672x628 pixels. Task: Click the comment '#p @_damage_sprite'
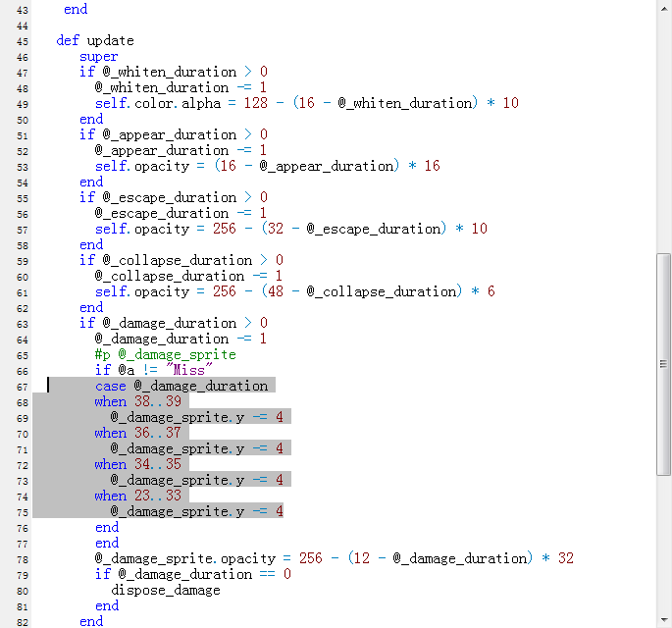point(166,355)
